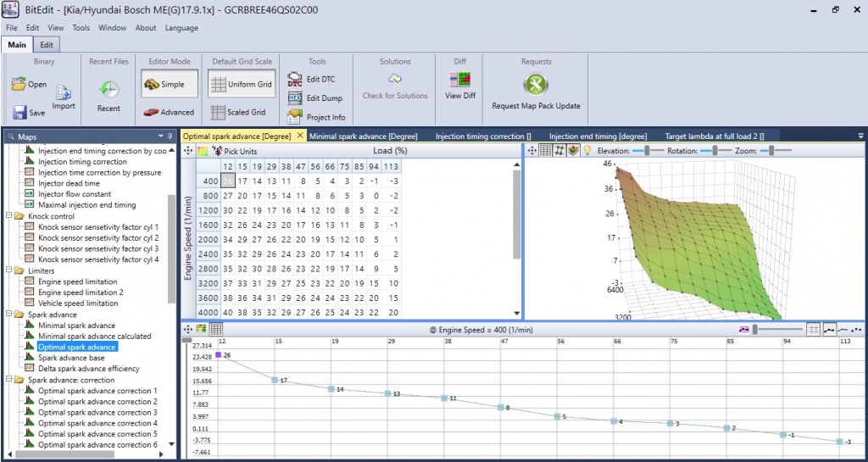
Task: Toggle pin on the Maps panel
Action: click(170, 136)
